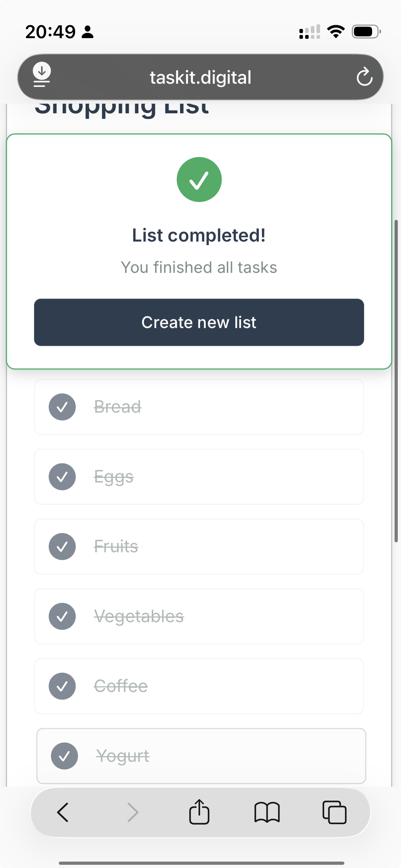Click the Create new list button
The height and width of the screenshot is (868, 401).
199,322
